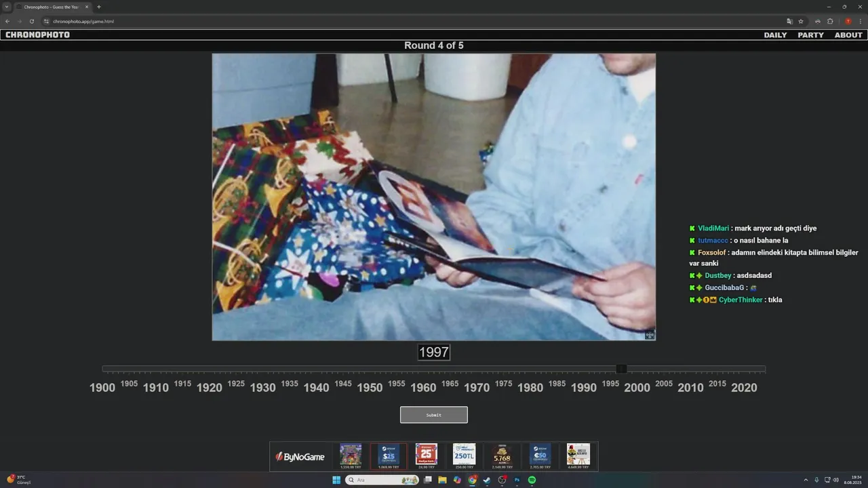The image size is (868, 488).
Task: Open the translate page icon
Action: point(789,21)
